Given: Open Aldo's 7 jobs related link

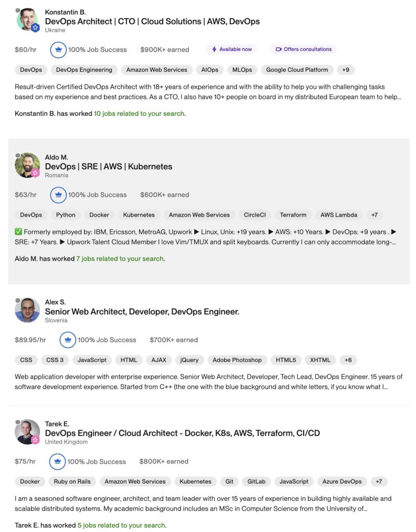Looking at the screenshot, I should tap(120, 259).
